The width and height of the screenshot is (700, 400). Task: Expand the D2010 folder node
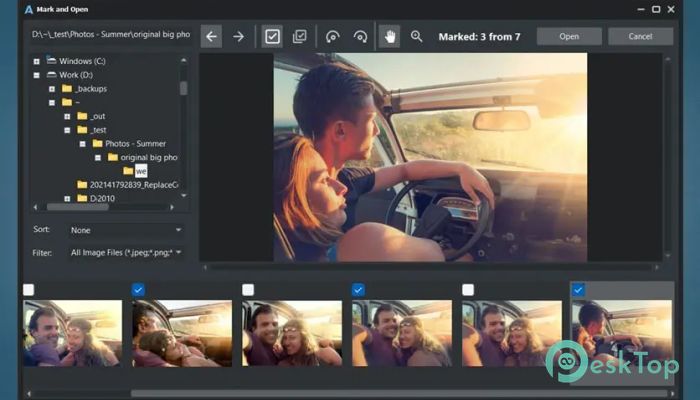click(x=67, y=199)
